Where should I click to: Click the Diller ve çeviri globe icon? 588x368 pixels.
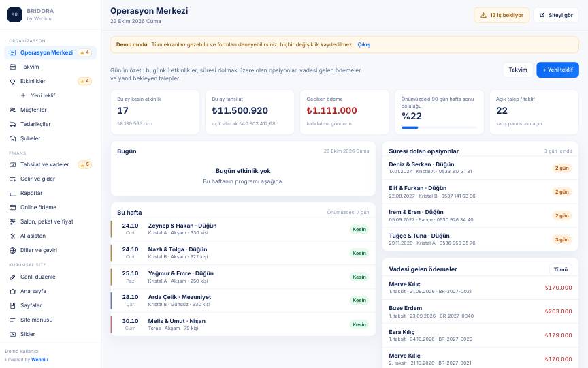pos(13,250)
